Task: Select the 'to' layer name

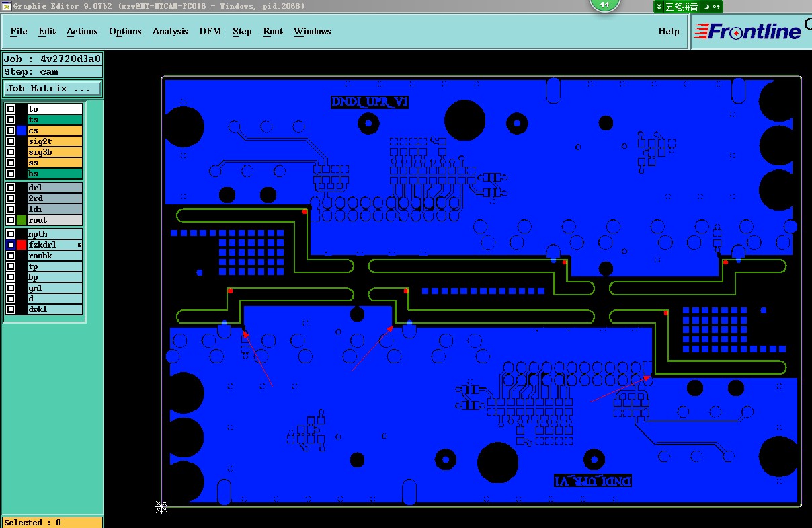Action: [x=55, y=109]
